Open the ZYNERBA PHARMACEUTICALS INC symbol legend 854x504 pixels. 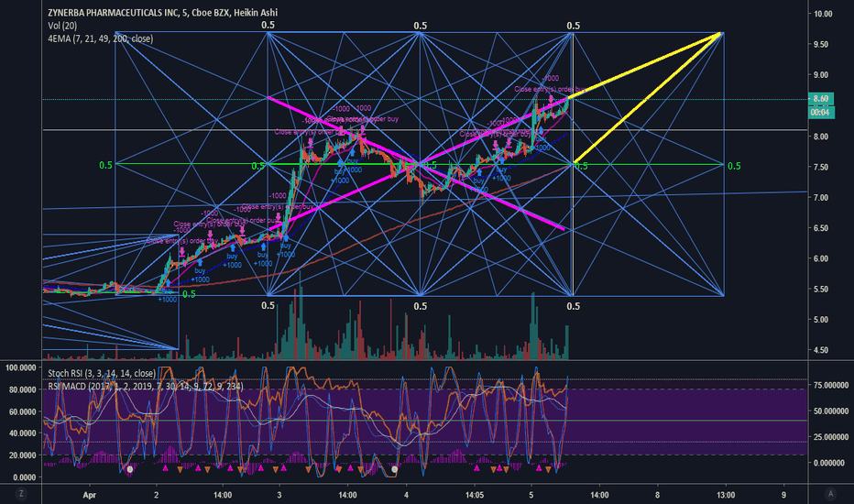(162, 12)
